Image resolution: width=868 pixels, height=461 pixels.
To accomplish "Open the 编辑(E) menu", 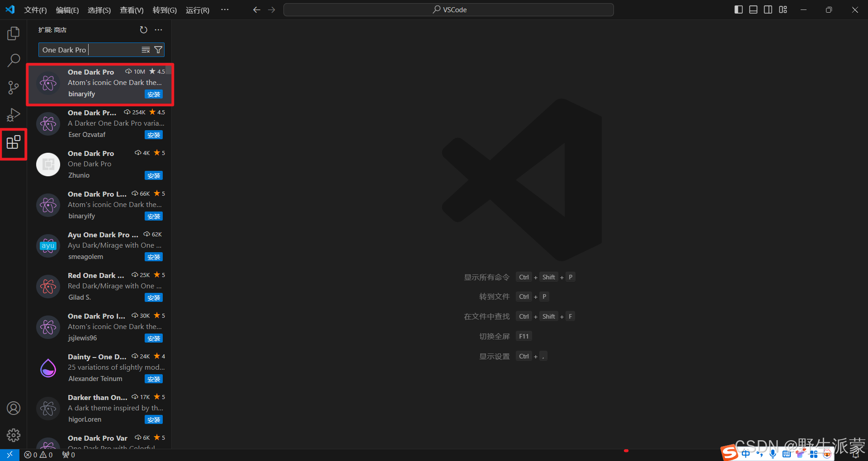I will tap(67, 10).
